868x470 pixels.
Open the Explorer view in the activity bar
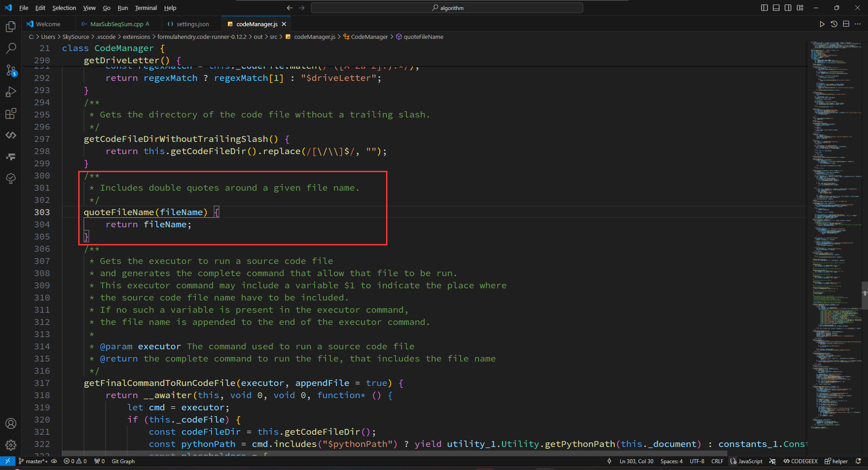point(11,27)
